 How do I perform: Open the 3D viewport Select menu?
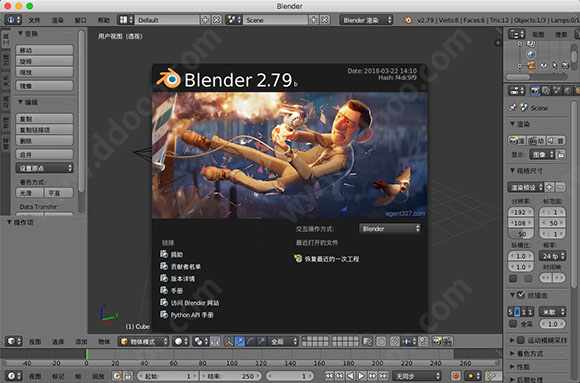tap(58, 342)
